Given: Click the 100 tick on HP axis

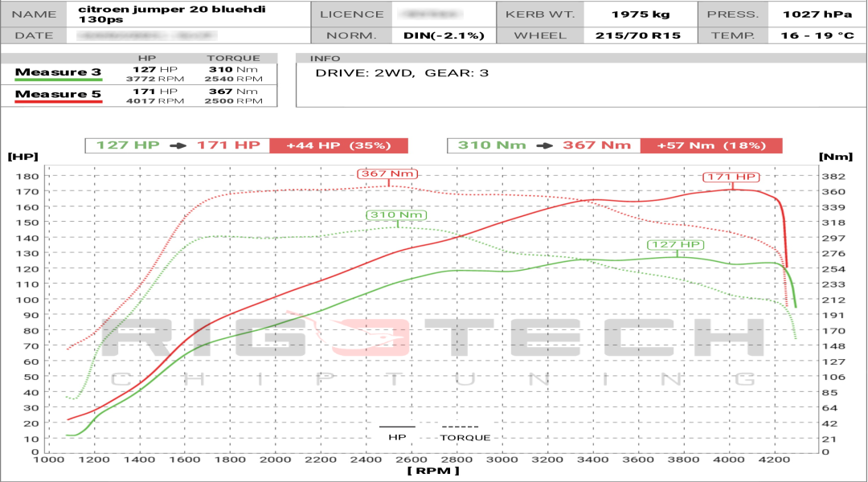Looking at the screenshot, I should pos(27,300).
